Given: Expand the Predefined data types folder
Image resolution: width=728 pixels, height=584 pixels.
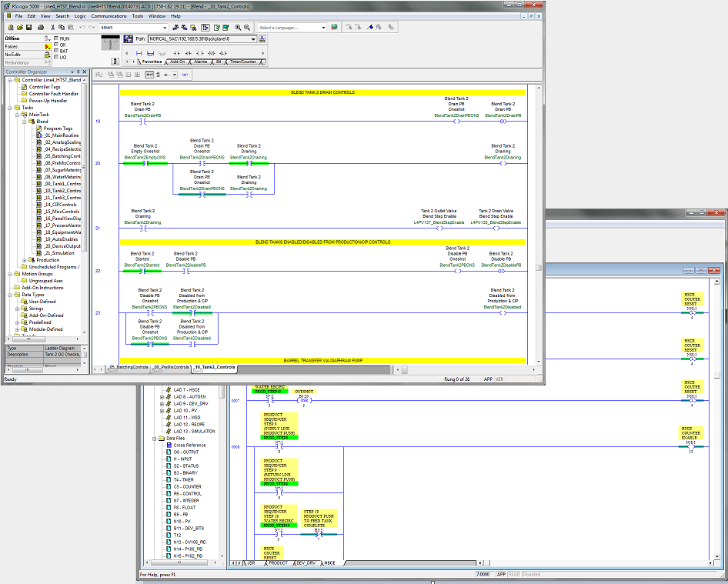Looking at the screenshot, I should 17,322.
